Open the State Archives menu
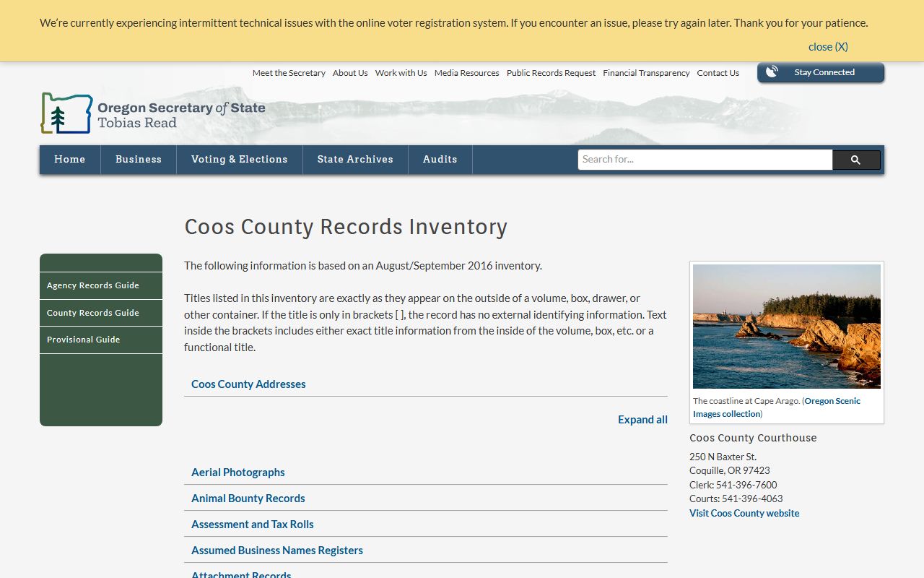The image size is (924, 578). point(355,160)
